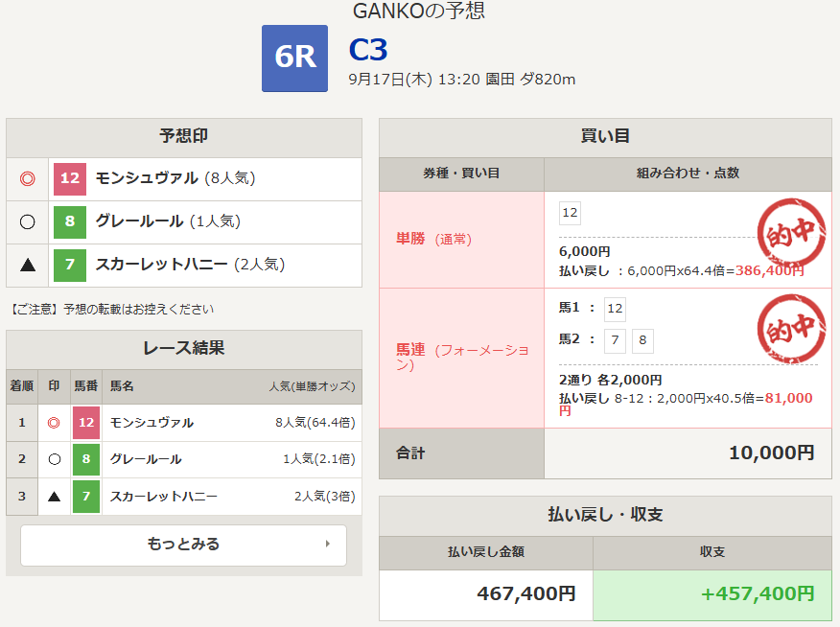This screenshot has height=627, width=840.
Task: Click the レース結果 section header
Action: coord(184,349)
